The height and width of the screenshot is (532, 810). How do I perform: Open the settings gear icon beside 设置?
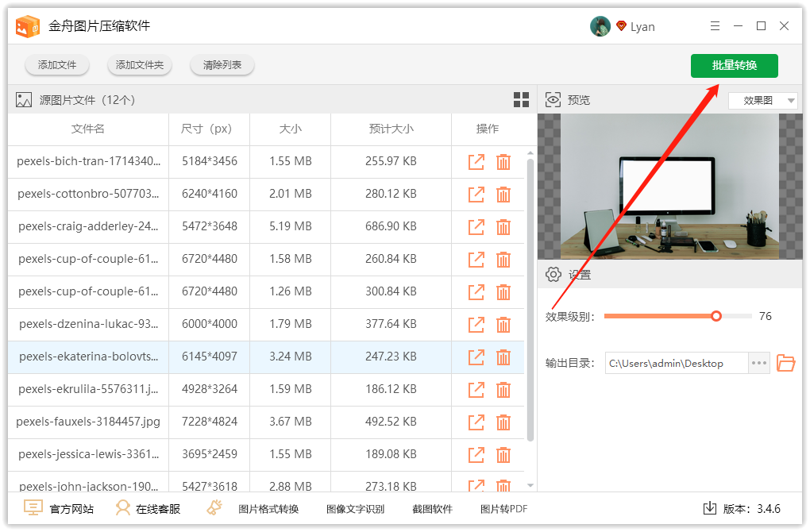tap(553, 274)
